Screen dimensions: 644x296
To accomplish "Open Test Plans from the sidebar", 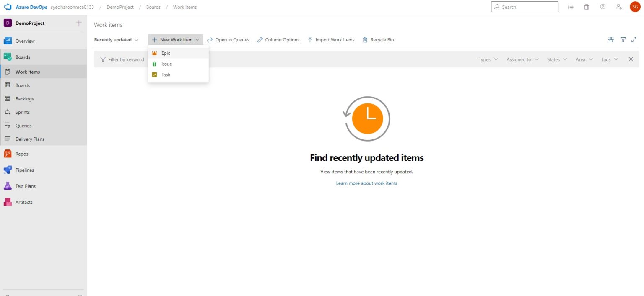I will tap(24, 186).
